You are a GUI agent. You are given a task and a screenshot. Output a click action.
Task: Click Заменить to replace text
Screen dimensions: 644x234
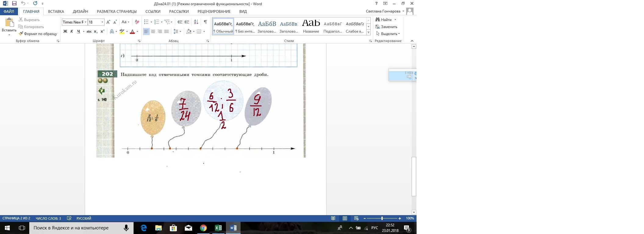[386, 27]
